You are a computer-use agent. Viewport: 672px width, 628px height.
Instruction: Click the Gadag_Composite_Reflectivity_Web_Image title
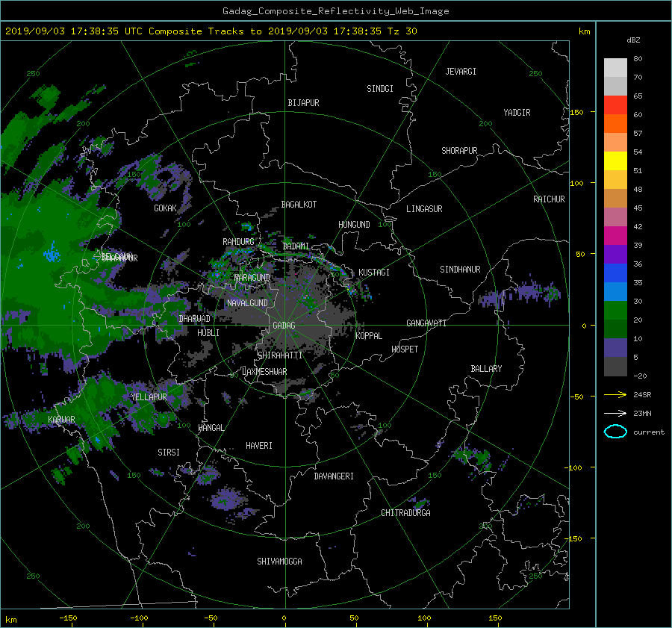point(335,11)
